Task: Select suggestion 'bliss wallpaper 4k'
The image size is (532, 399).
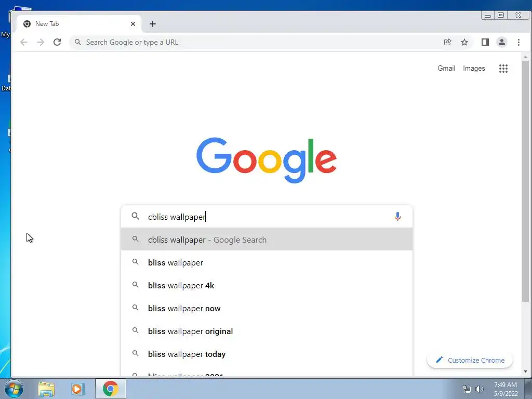Action: (267, 285)
